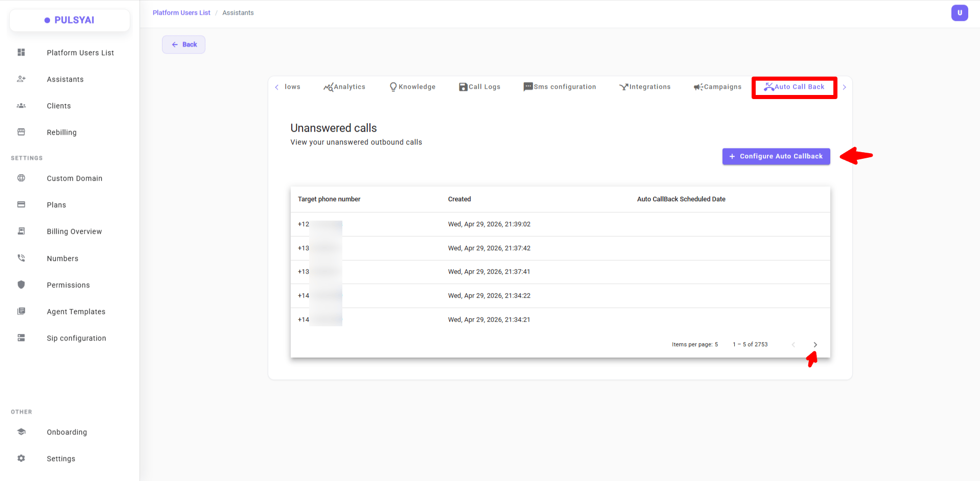Screen dimensions: 980x481
Task: Click the Assistants add-person icon
Action: [21, 79]
